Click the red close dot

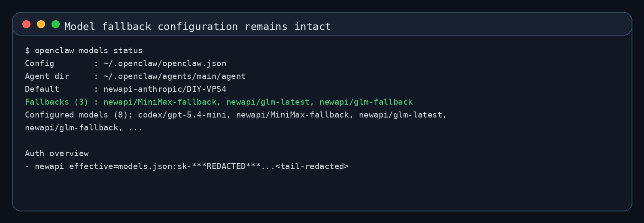27,24
